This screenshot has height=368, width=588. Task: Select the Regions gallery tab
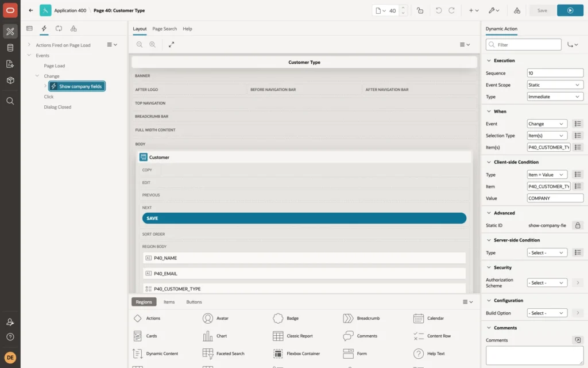coord(144,302)
